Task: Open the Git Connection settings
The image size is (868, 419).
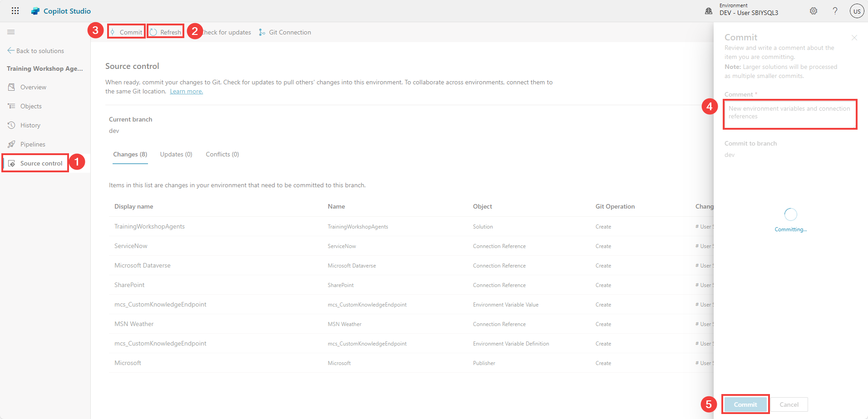Action: coord(285,32)
